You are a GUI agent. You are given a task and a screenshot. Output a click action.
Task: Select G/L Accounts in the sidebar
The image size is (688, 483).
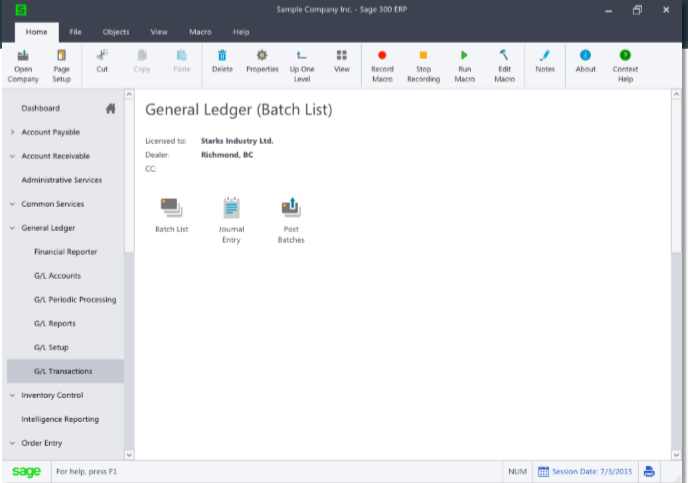(58, 275)
